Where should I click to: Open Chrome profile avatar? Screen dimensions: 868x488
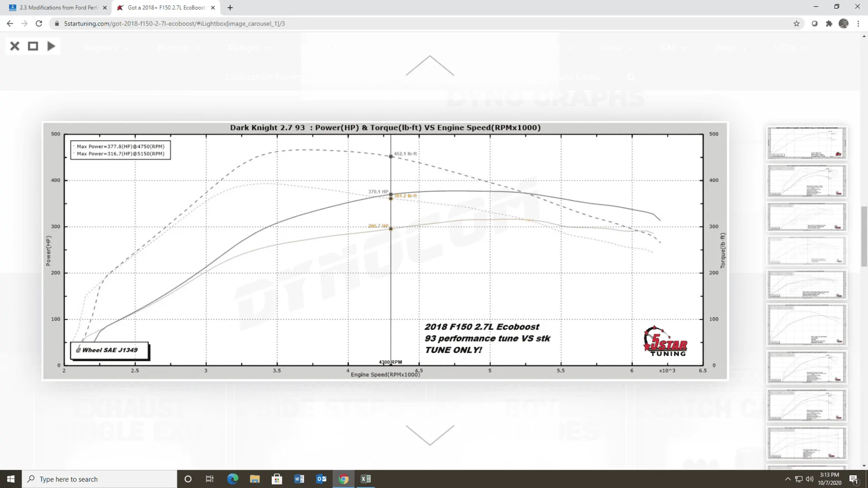844,23
